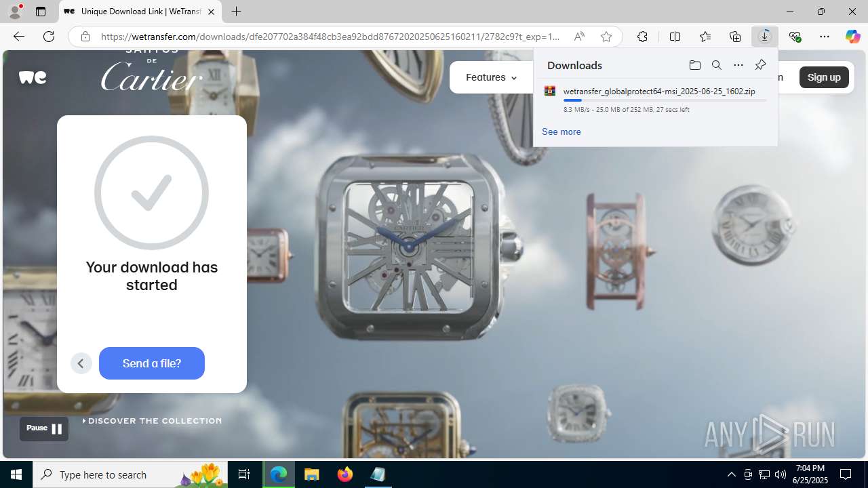Go back with the chevron circle button
The width and height of the screenshot is (868, 488).
[81, 363]
